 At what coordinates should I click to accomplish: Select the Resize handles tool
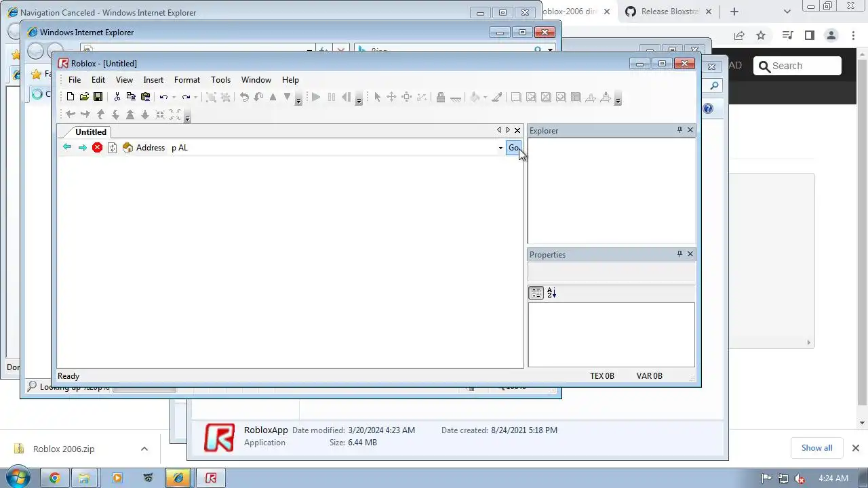click(x=406, y=97)
